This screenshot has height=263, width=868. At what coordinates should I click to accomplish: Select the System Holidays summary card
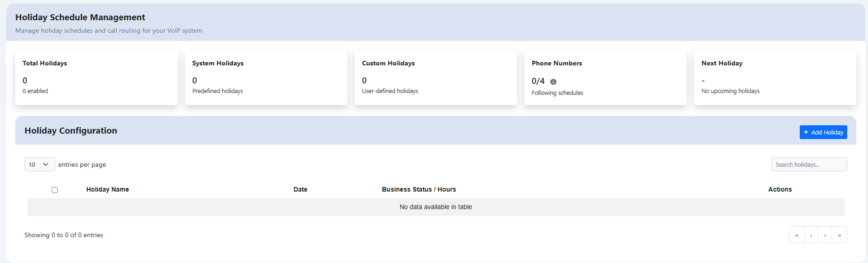(x=266, y=77)
